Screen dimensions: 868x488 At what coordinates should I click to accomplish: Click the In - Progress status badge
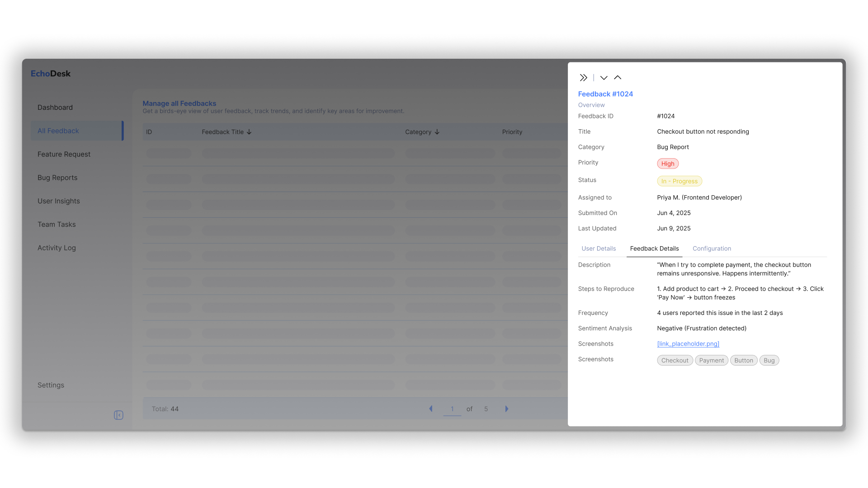click(679, 181)
